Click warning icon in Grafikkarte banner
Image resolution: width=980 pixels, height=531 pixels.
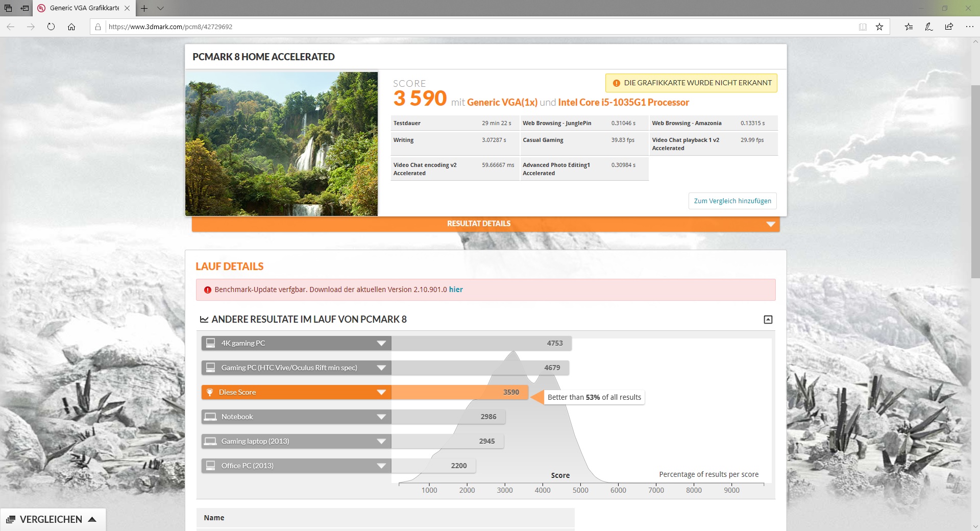point(616,83)
